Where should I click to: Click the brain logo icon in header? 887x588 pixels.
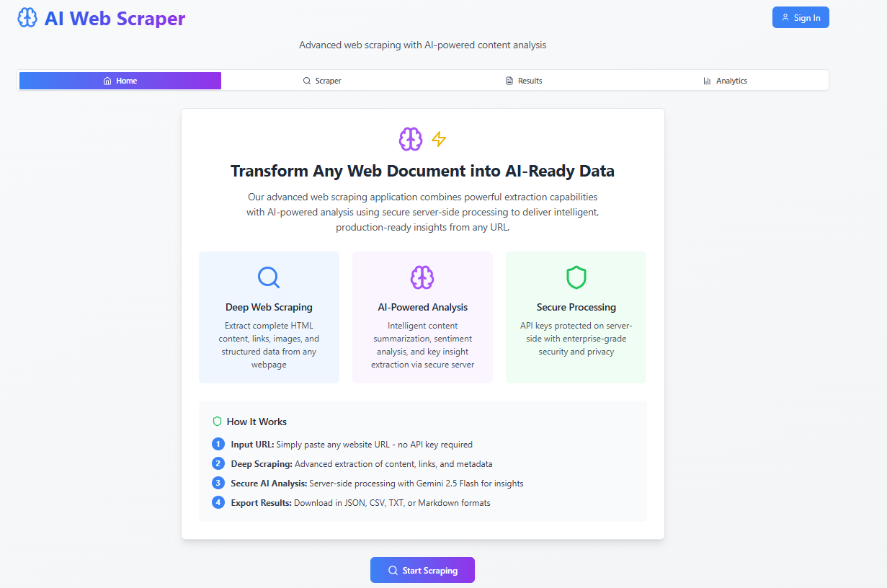coord(27,18)
